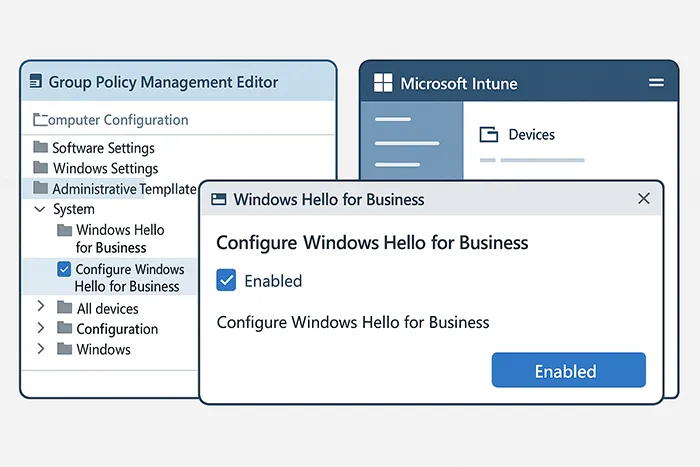Toggle checkbox beside Configure Windows Hello tree item
The width and height of the screenshot is (700, 467).
[x=64, y=269]
